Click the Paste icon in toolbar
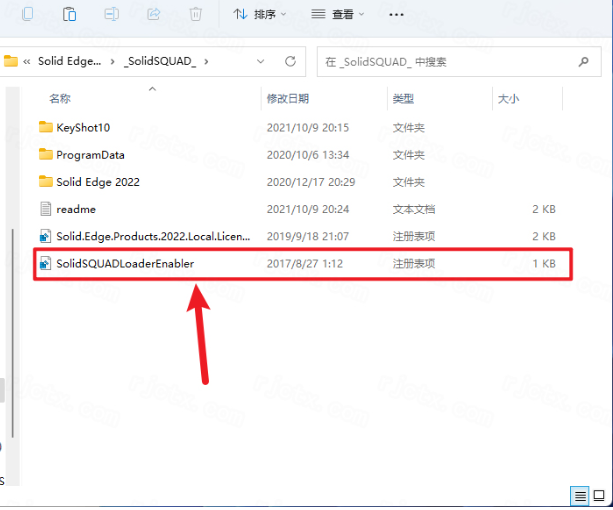The image size is (613, 510). 69,14
